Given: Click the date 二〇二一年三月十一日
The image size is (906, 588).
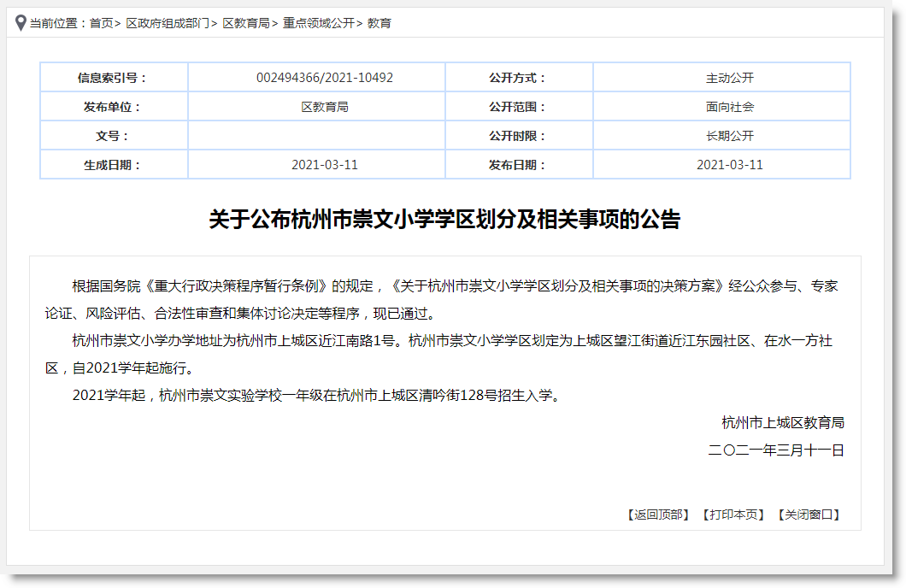Looking at the screenshot, I should coord(776,450).
